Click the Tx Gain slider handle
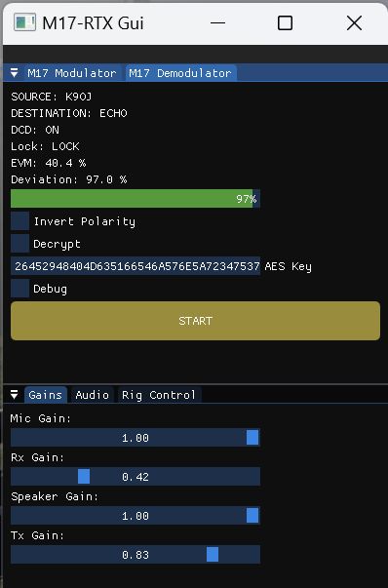Viewport: 388px width, 588px height. pyautogui.click(x=213, y=555)
